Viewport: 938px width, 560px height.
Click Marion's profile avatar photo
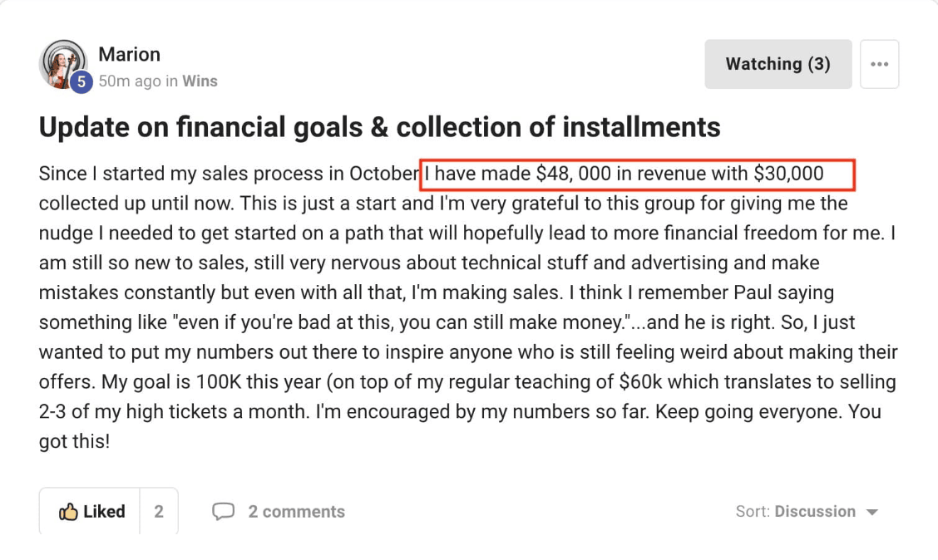pos(63,64)
